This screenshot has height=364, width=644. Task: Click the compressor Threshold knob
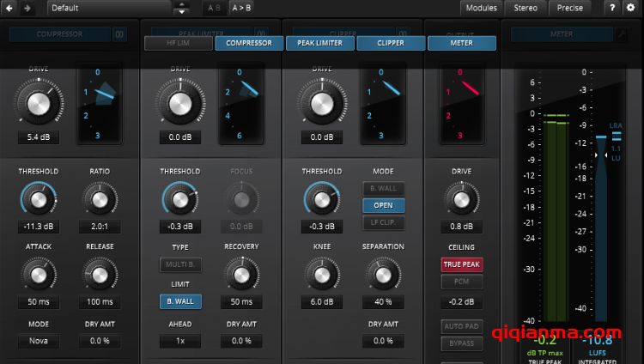37,200
